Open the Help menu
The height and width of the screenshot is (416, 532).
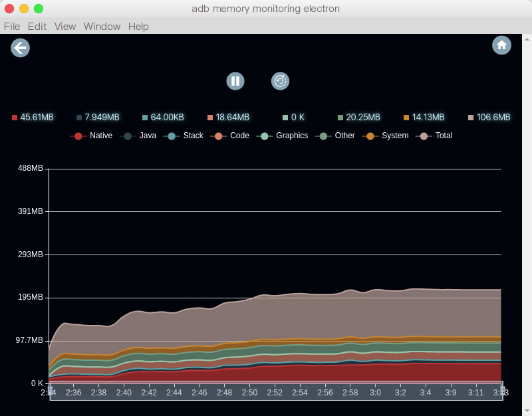138,27
